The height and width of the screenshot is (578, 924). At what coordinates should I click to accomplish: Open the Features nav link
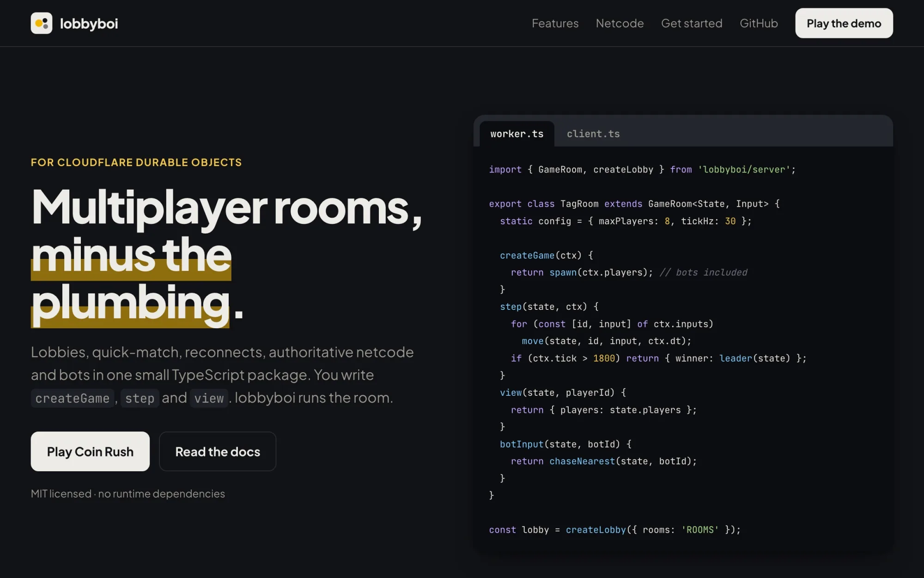(x=555, y=23)
